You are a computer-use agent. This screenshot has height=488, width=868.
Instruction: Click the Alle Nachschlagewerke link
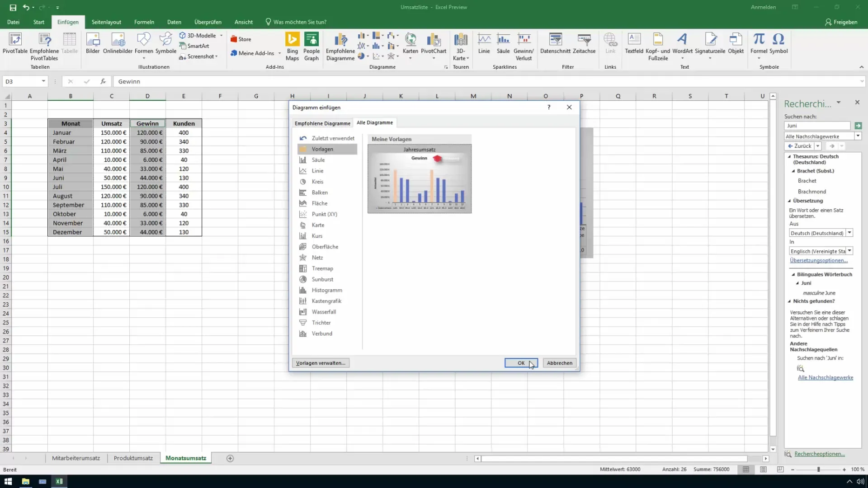tap(825, 377)
